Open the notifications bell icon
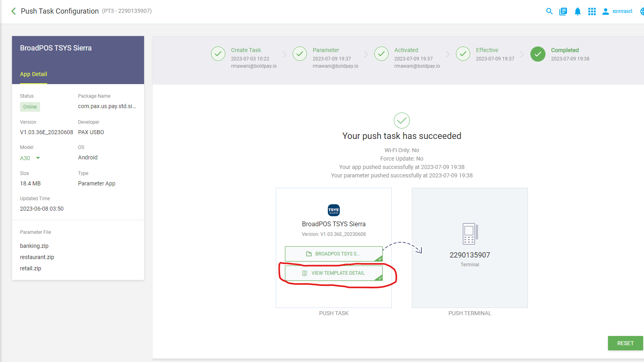Image resolution: width=644 pixels, height=362 pixels. 578,11
